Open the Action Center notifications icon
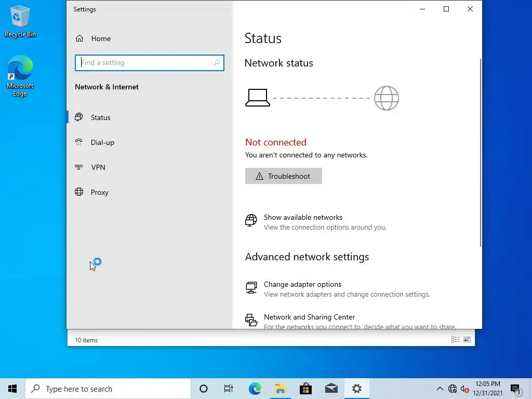 coord(515,389)
